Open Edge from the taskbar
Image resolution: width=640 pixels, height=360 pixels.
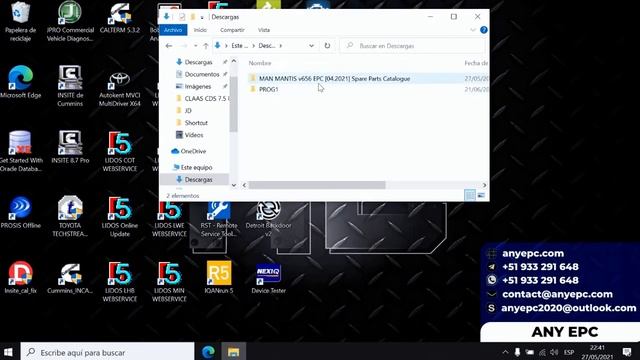209,352
